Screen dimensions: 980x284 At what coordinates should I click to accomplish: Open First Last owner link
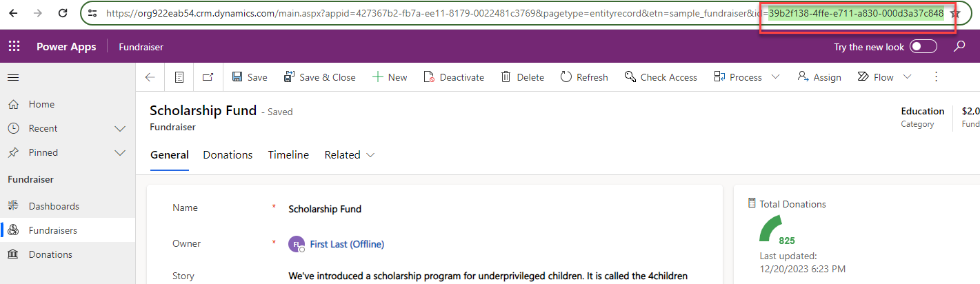(x=347, y=244)
